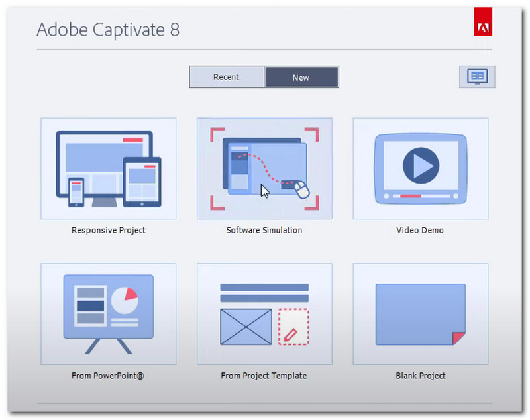Click the Blank Project label
The image size is (530, 420).
[421, 376]
